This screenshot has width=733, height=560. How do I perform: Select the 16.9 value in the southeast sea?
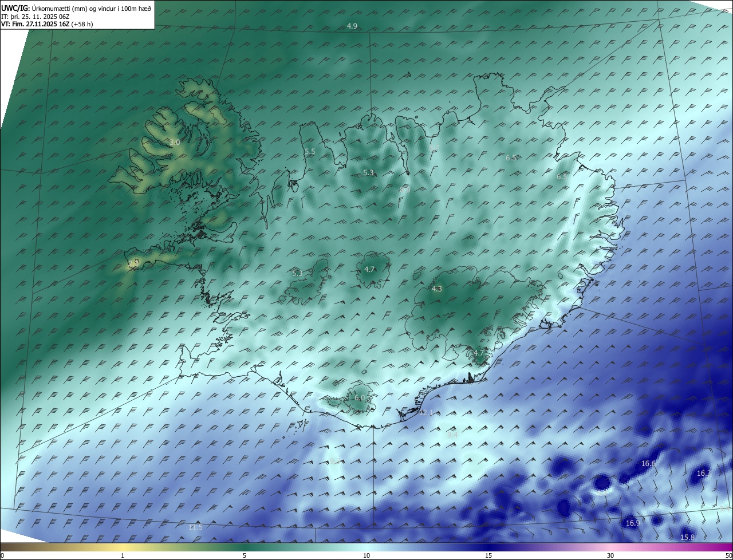(633, 523)
